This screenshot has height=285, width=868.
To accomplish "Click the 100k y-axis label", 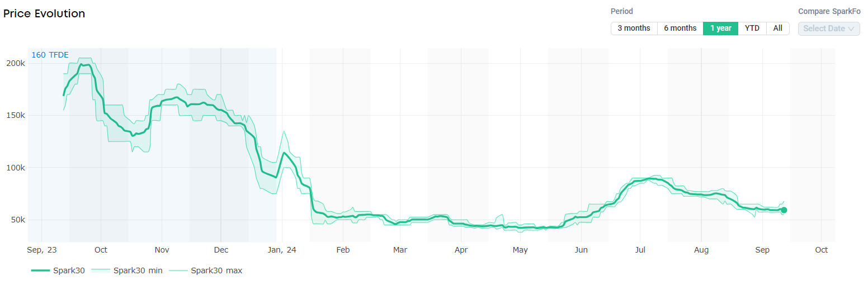I will (16, 168).
